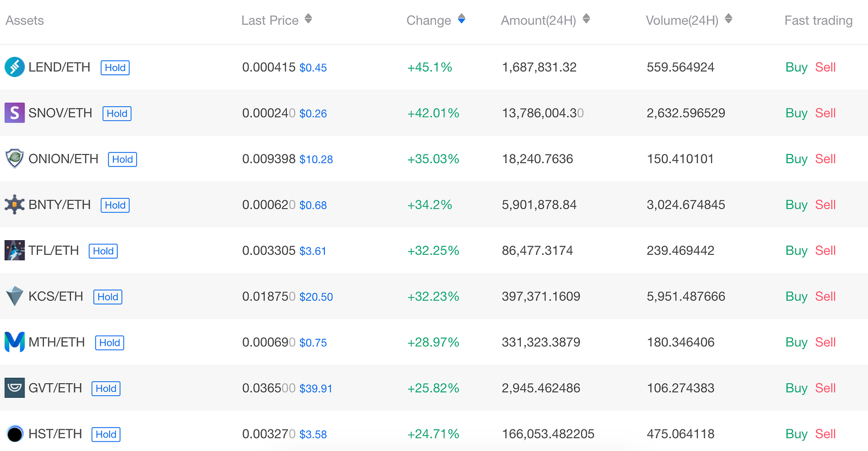Screen dimensions: 868x451
Task: Toggle the Hold tag for KCS/ETH
Action: coord(108,297)
